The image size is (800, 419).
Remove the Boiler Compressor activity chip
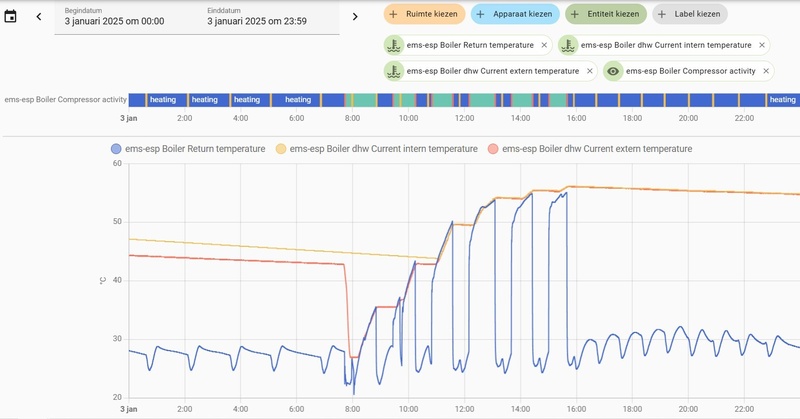point(767,71)
